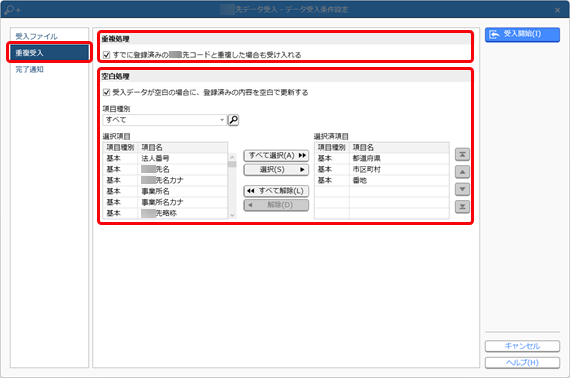Move selected item to top icon
The image size is (570, 378).
click(x=462, y=154)
